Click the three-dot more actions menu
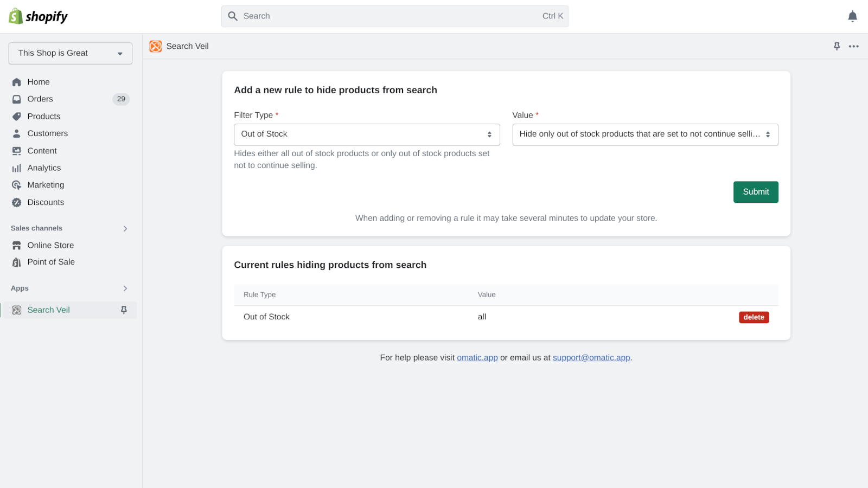The image size is (868, 488). [x=854, y=46]
